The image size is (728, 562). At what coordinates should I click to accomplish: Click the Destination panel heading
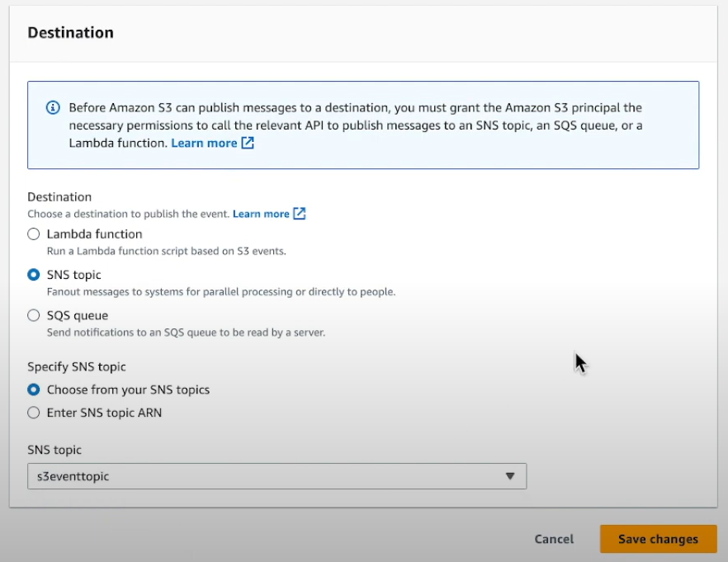71,32
